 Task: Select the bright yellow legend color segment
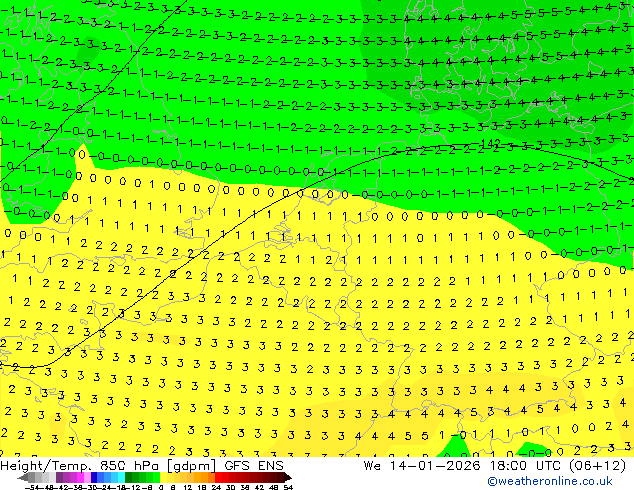point(163,477)
